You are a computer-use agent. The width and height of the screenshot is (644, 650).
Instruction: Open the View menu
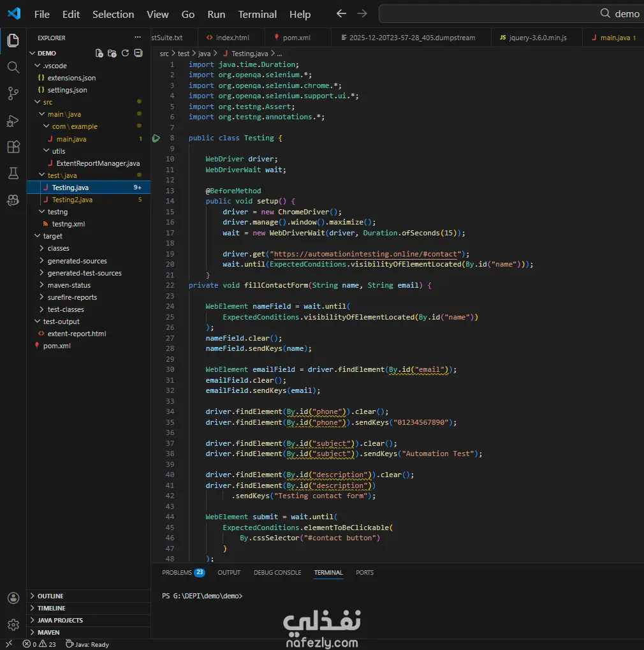click(157, 14)
